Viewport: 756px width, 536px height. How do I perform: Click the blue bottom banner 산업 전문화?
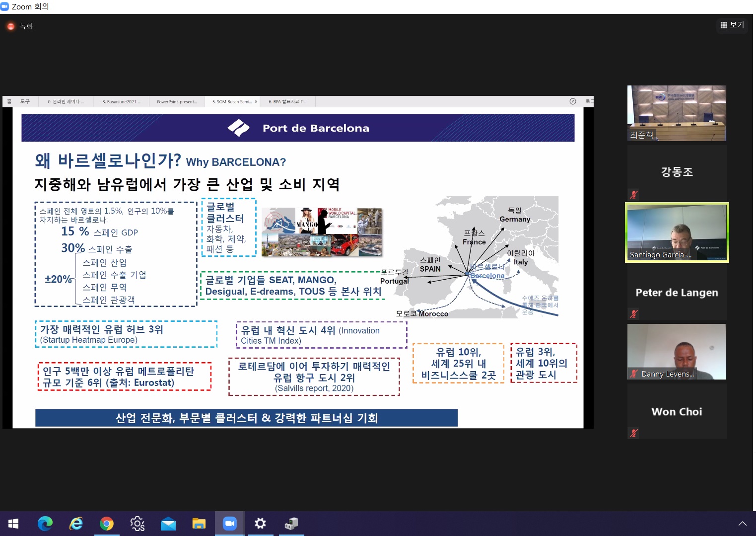[246, 418]
